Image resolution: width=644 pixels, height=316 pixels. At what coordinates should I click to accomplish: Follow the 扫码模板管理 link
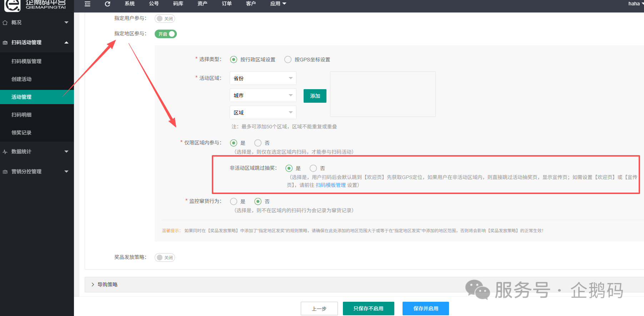tap(331, 185)
